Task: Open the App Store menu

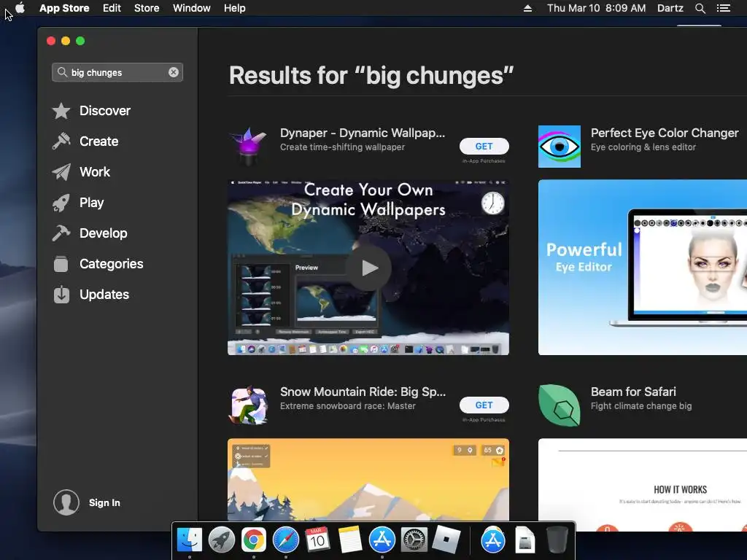Action: [64, 8]
